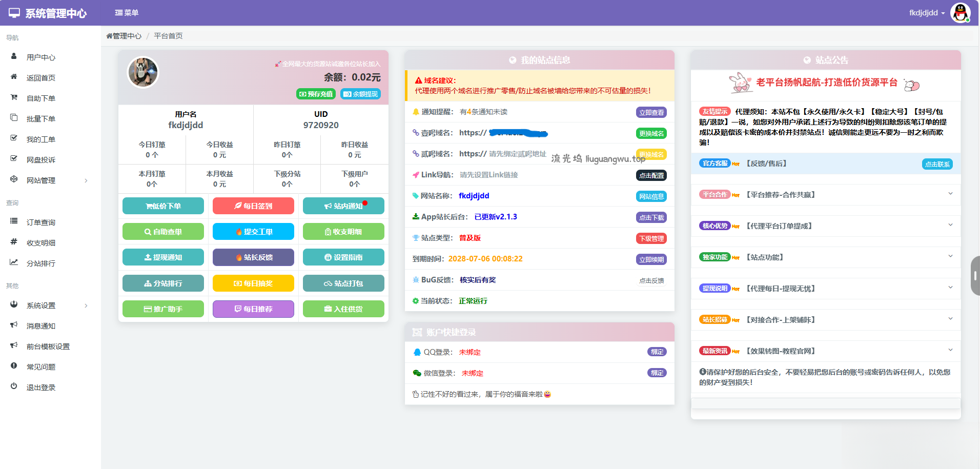Click the 退出登录 logout option

41,387
